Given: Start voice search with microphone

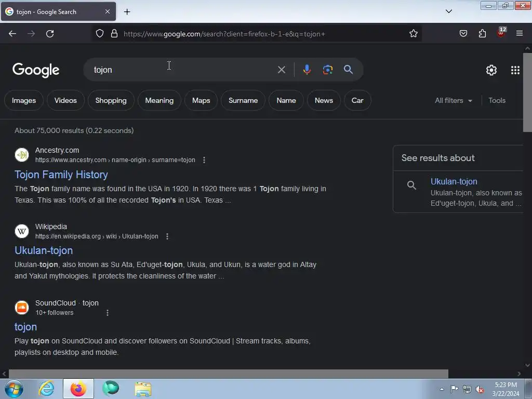Looking at the screenshot, I should pos(307,70).
